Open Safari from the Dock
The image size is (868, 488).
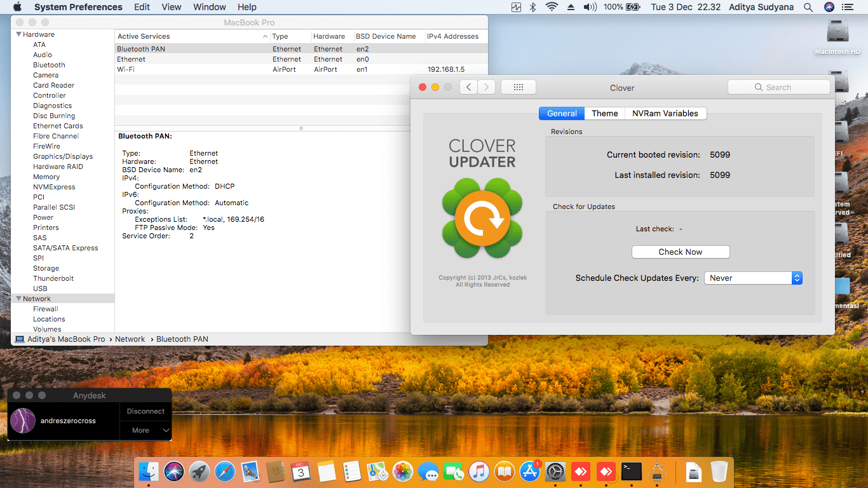pyautogui.click(x=225, y=471)
